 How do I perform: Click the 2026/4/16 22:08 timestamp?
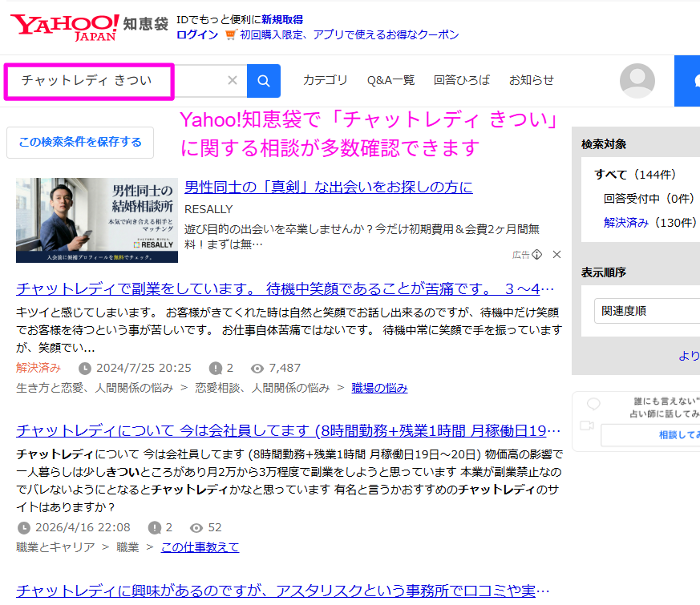(83, 527)
